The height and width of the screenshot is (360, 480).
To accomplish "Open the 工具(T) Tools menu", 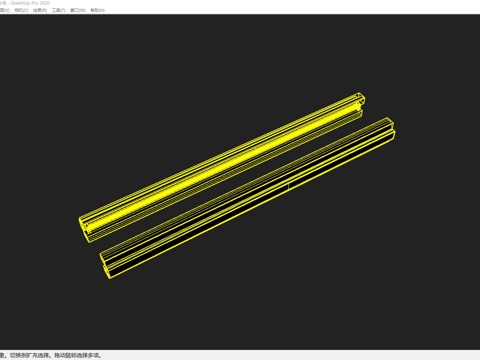I will click(x=58, y=10).
